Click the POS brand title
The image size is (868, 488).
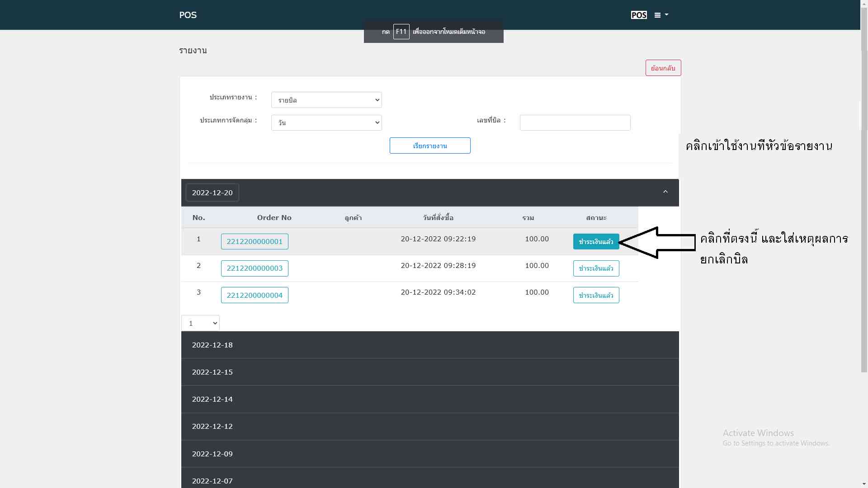(188, 15)
